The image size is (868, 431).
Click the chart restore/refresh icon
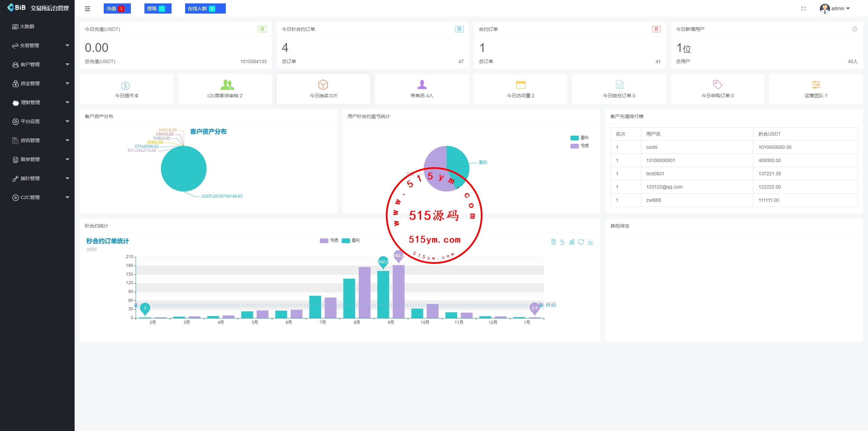581,242
